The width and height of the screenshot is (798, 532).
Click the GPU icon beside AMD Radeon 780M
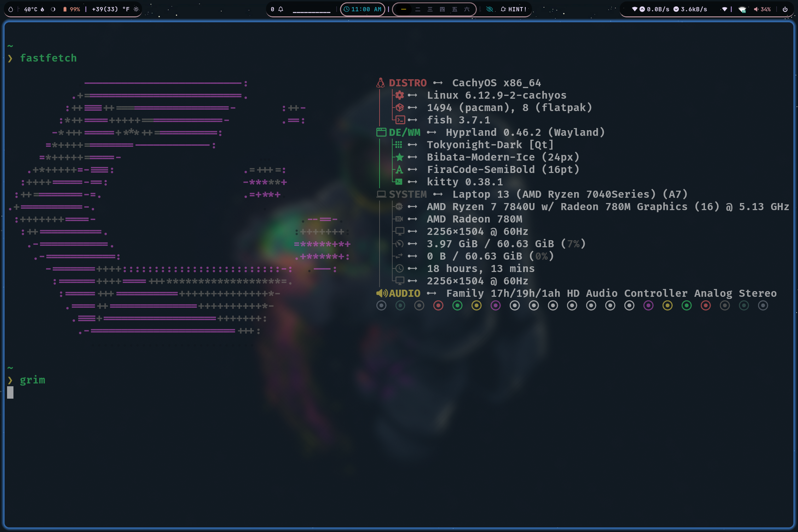click(399, 219)
